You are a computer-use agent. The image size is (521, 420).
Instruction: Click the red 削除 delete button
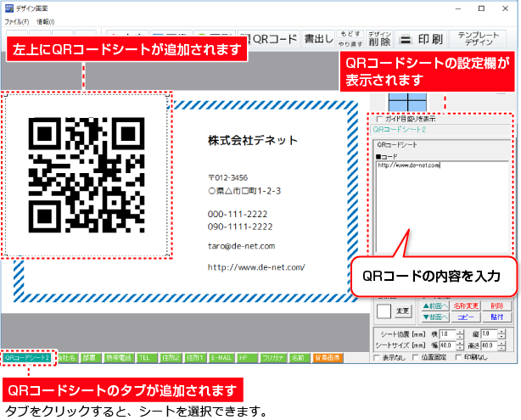pos(497,305)
